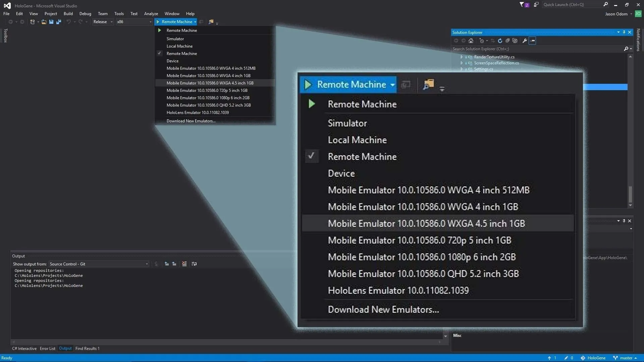Viewport: 644px width, 362px height.
Task: Click the Redo toolbar icon
Action: pos(80,22)
